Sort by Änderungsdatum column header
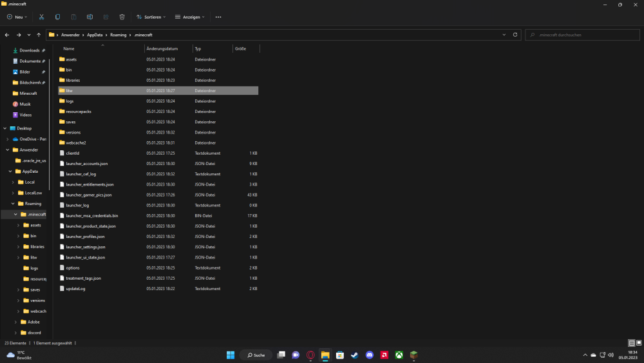 coord(168,48)
